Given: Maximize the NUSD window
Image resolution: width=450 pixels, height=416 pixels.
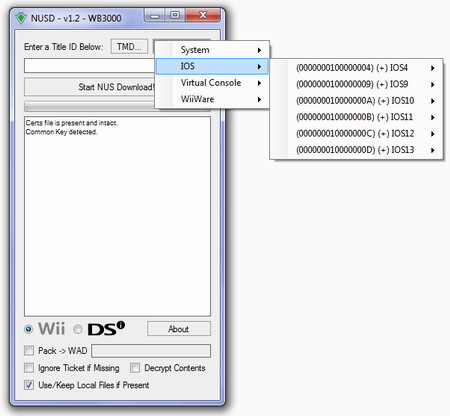Looking at the screenshot, I should click(x=175, y=15).
